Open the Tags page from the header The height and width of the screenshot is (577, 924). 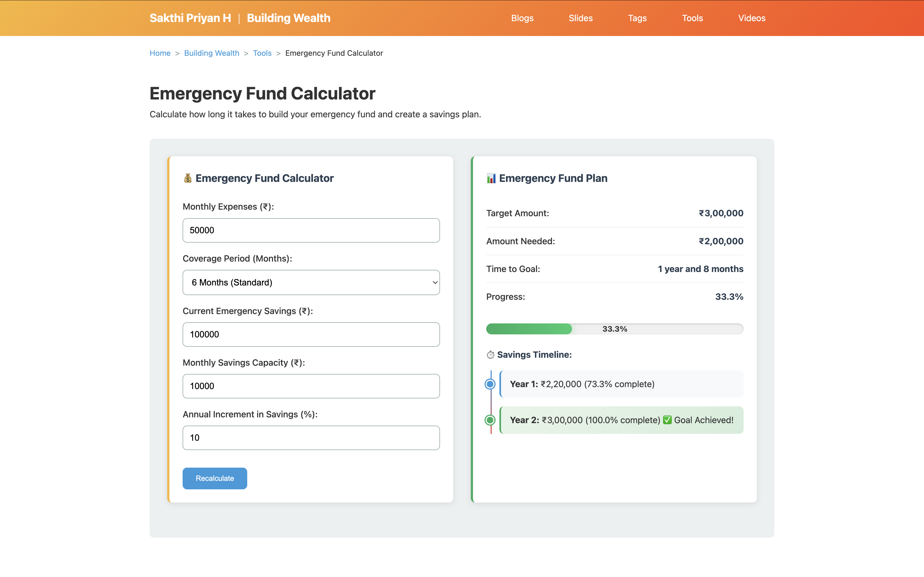[x=637, y=18]
